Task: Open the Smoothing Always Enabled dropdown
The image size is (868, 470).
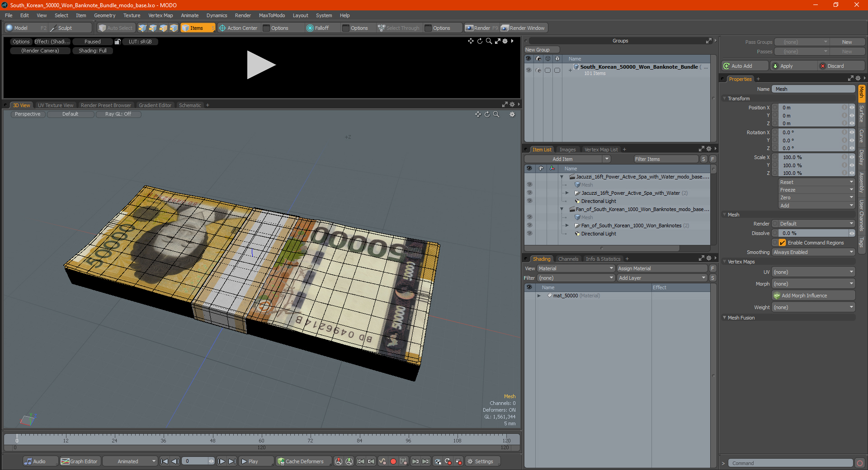Action: point(813,252)
